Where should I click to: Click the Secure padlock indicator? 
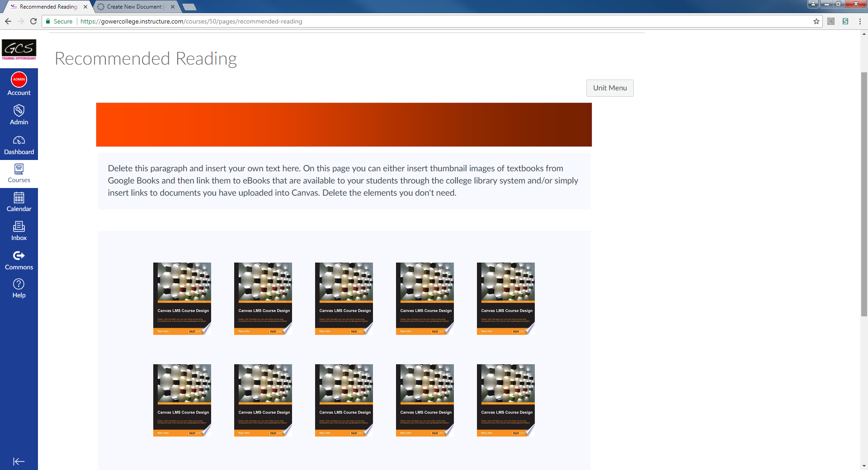point(58,21)
